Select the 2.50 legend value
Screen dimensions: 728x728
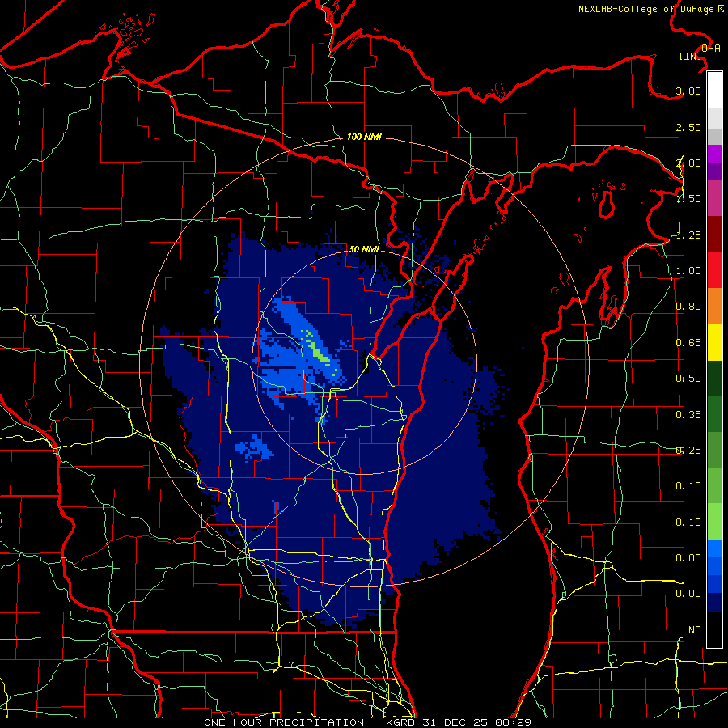coord(688,127)
